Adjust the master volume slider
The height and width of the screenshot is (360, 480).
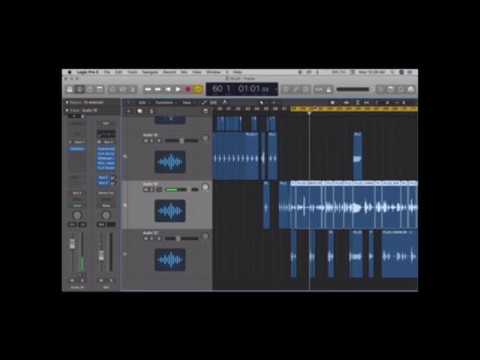353,89
